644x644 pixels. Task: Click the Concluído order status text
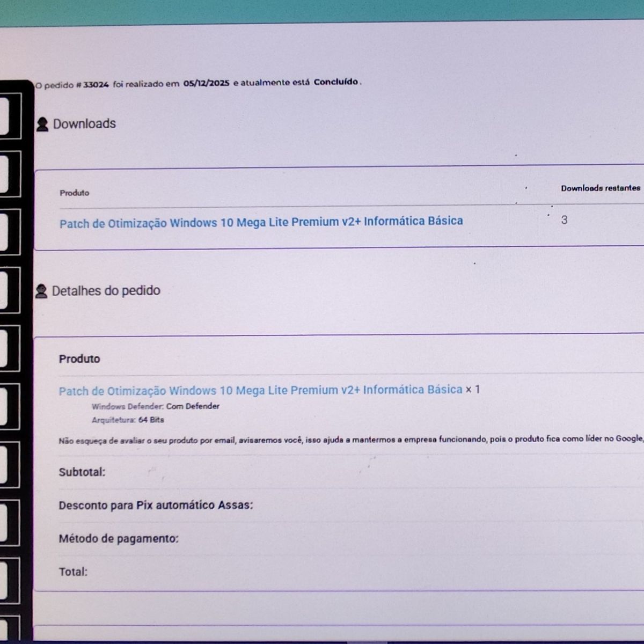(336, 82)
